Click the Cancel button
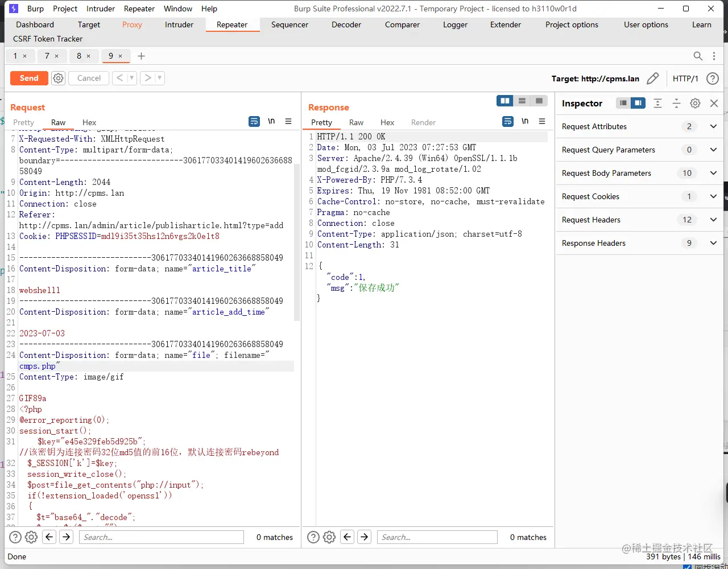This screenshot has width=728, height=569. point(89,78)
